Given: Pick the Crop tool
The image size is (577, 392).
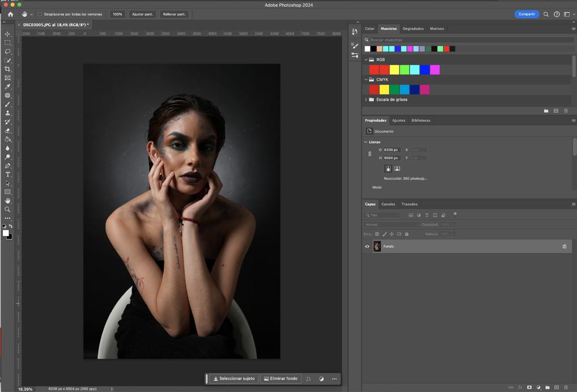Looking at the screenshot, I should (x=7, y=69).
